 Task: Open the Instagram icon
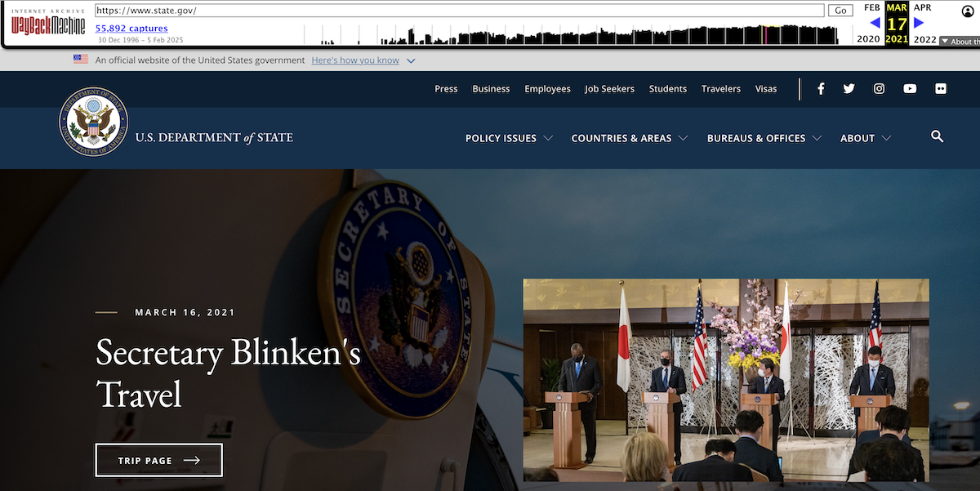[x=879, y=88]
